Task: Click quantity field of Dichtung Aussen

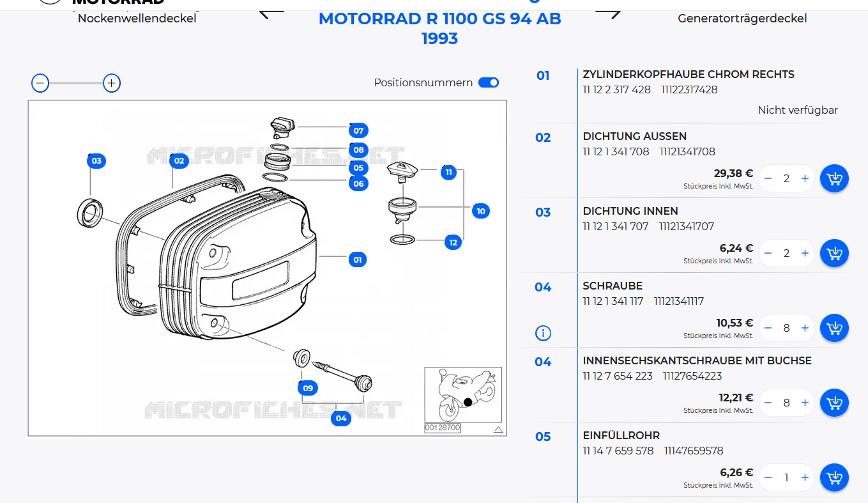Action: tap(787, 178)
